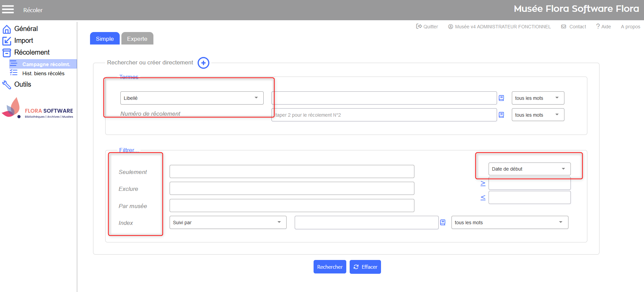The width and height of the screenshot is (644, 292).
Task: Switch to the Experte tab
Action: click(137, 39)
